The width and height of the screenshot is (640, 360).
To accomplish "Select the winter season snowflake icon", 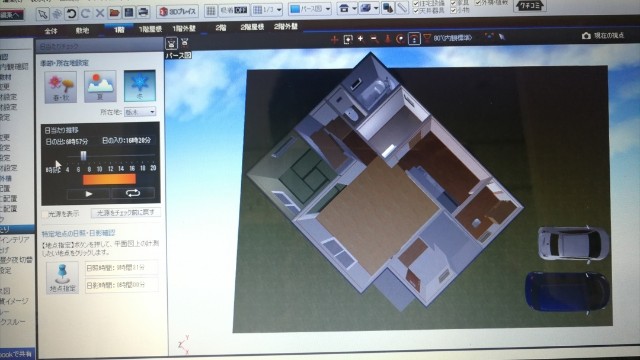I will (140, 86).
